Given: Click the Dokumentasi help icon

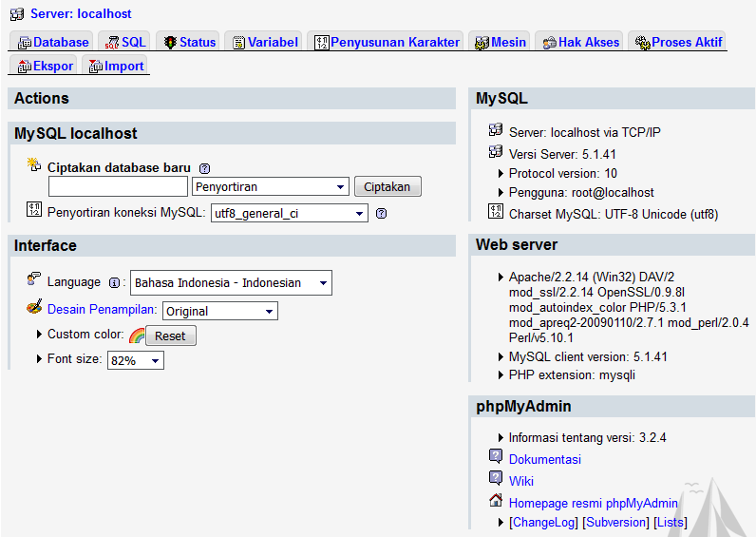Looking at the screenshot, I should (x=496, y=455).
